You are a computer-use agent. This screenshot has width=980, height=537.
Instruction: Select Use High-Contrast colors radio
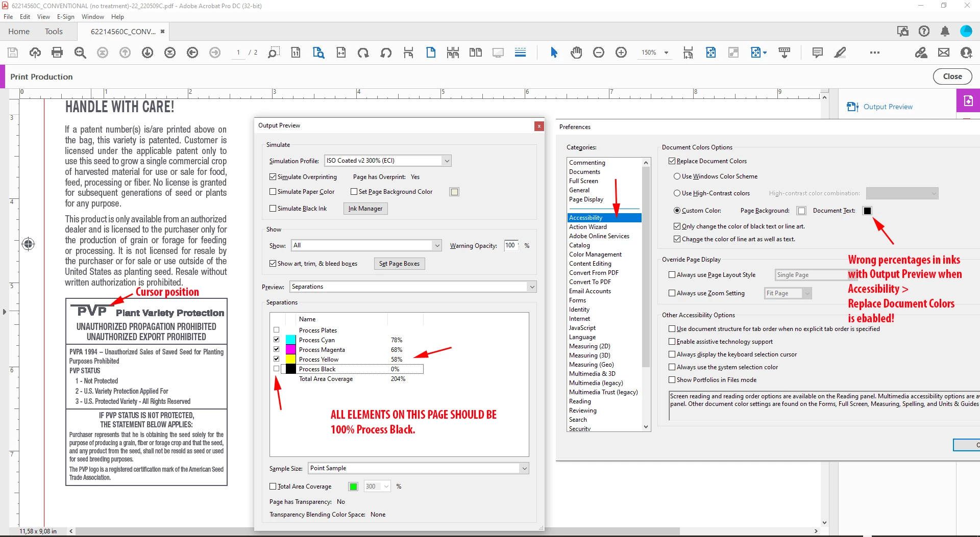(x=677, y=193)
